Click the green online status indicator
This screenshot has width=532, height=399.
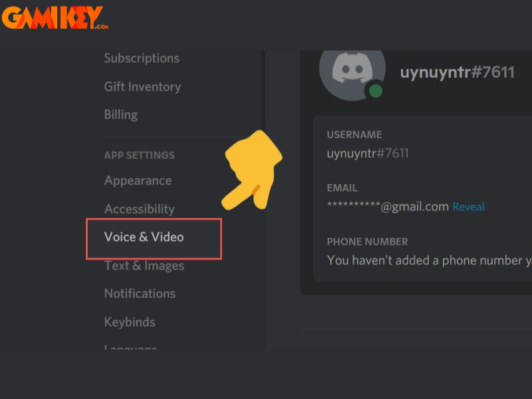coord(375,91)
